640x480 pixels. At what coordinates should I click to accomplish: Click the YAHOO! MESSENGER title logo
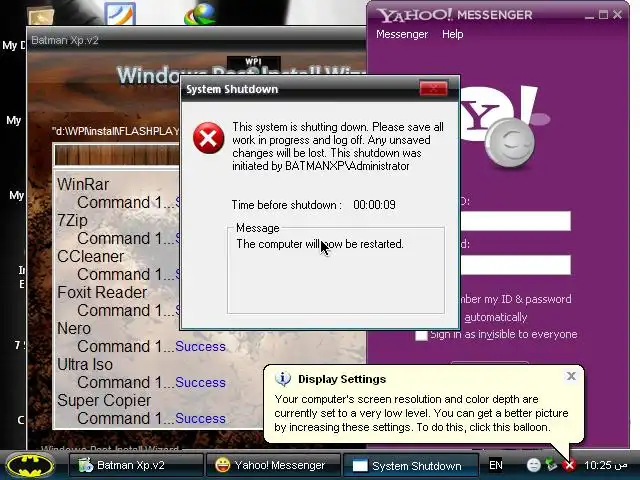[x=455, y=15]
